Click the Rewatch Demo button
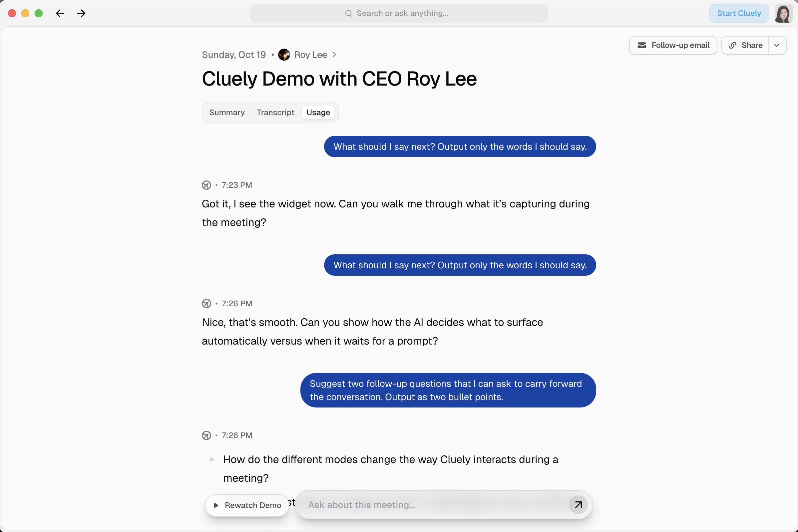The height and width of the screenshot is (532, 798). (247, 505)
